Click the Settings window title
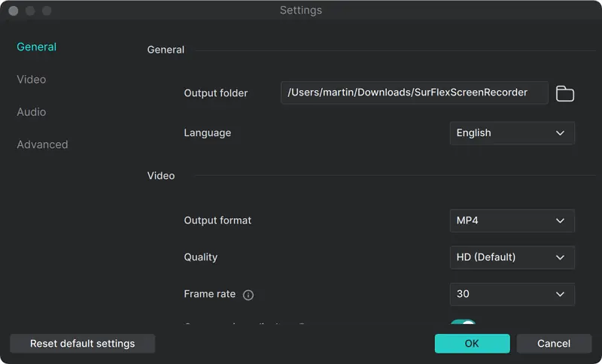The image size is (602, 364). click(301, 11)
